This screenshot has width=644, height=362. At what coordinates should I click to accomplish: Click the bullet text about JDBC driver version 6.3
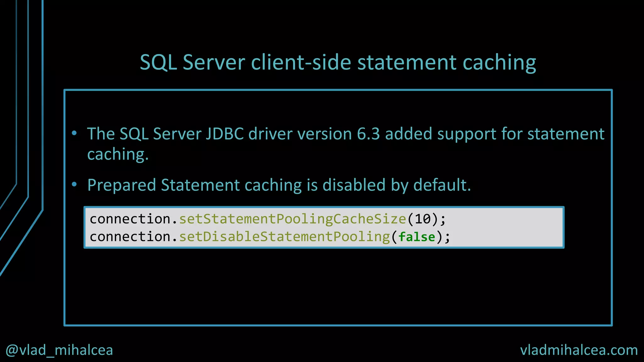click(x=346, y=144)
